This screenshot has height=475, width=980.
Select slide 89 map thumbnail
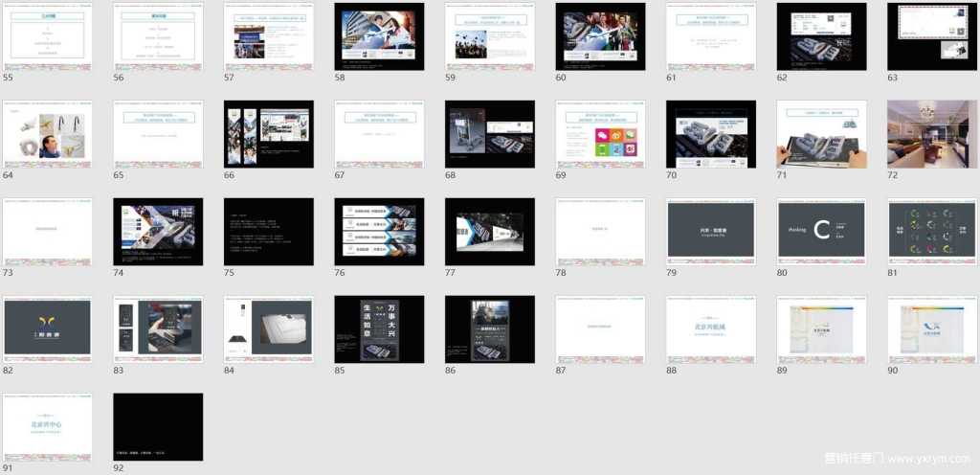tap(821, 328)
